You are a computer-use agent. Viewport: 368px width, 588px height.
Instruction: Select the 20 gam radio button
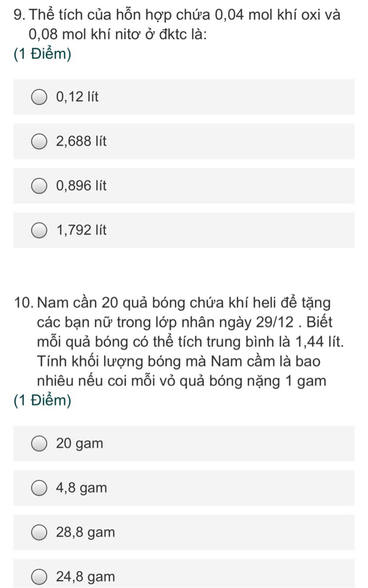point(39,444)
